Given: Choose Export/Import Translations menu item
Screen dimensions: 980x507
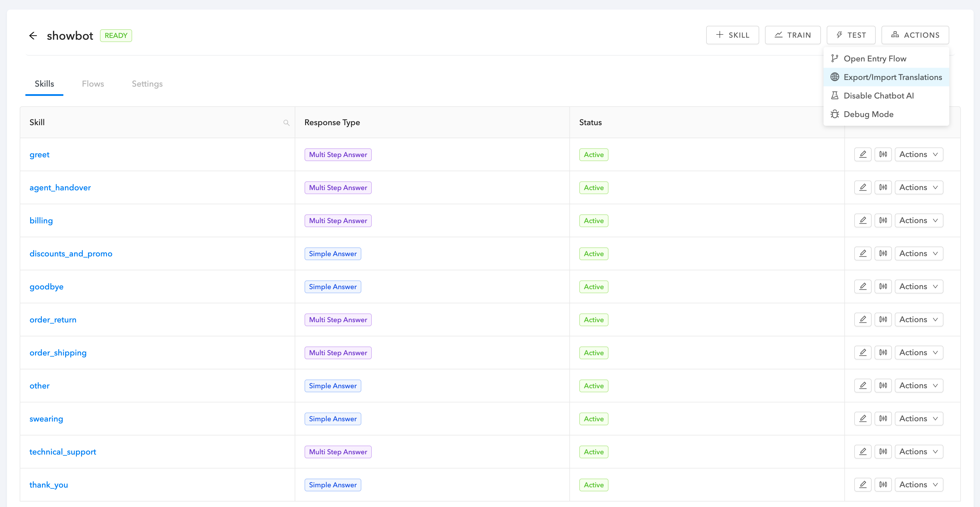Looking at the screenshot, I should click(x=892, y=77).
